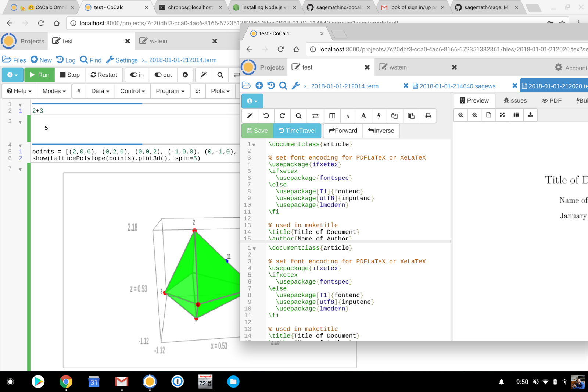Increase editor font size with the large A
The image size is (588, 392).
[363, 116]
